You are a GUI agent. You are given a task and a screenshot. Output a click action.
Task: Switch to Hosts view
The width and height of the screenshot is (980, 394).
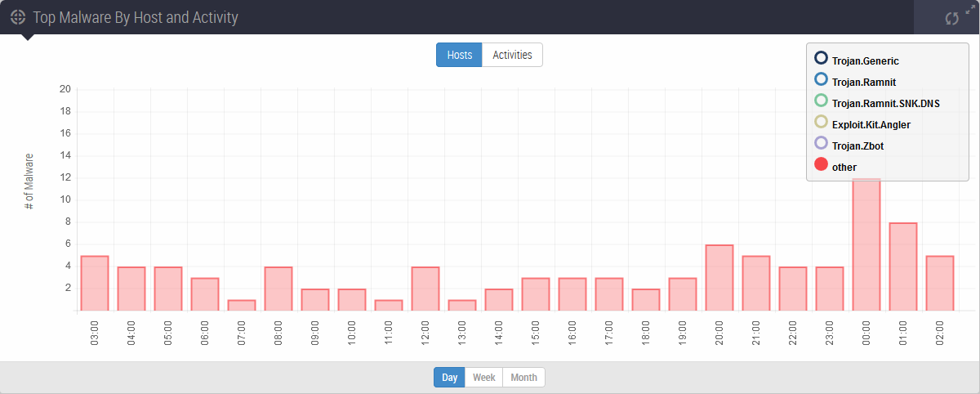pos(459,55)
